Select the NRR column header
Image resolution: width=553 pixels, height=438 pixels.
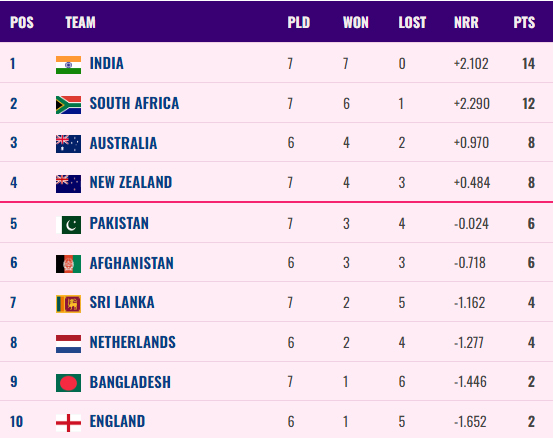click(x=466, y=23)
